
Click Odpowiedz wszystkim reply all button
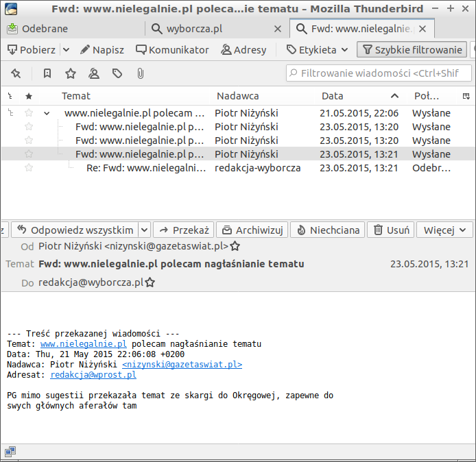(x=75, y=230)
